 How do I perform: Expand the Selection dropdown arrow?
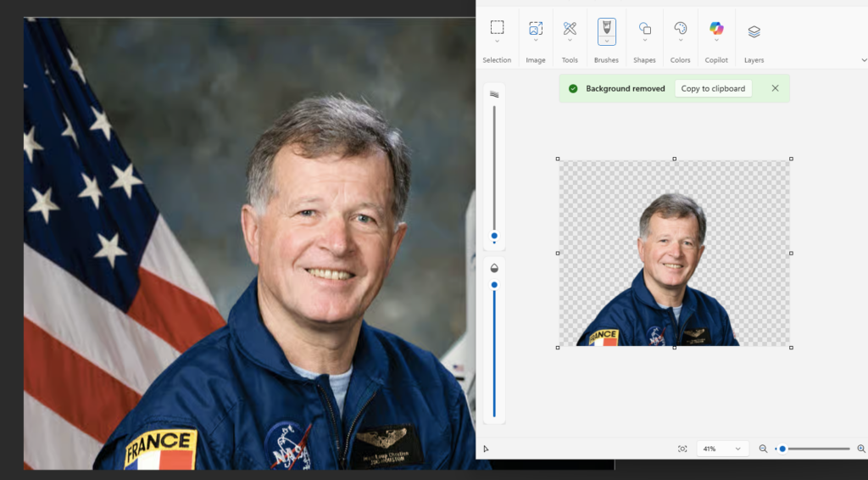tap(497, 41)
